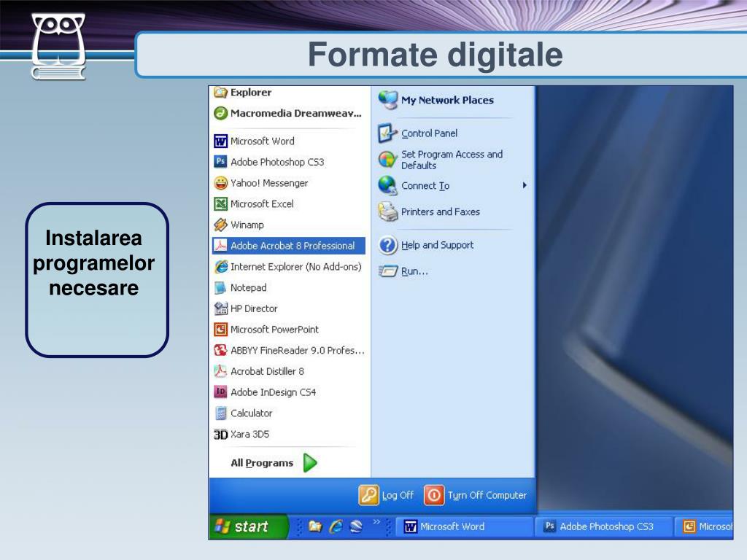Click All Programs label
747x560 pixels.
pos(262,463)
